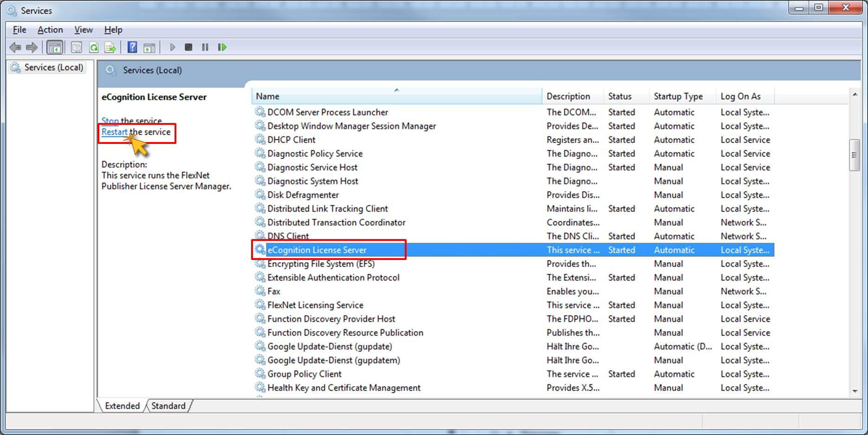Open the Help question mark icon

[x=132, y=47]
